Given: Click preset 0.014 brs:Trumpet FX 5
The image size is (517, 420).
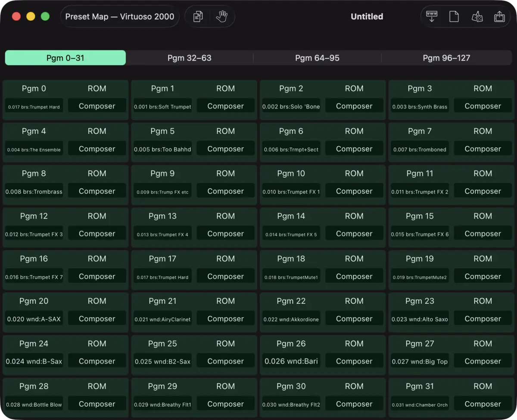Looking at the screenshot, I should (291, 234).
